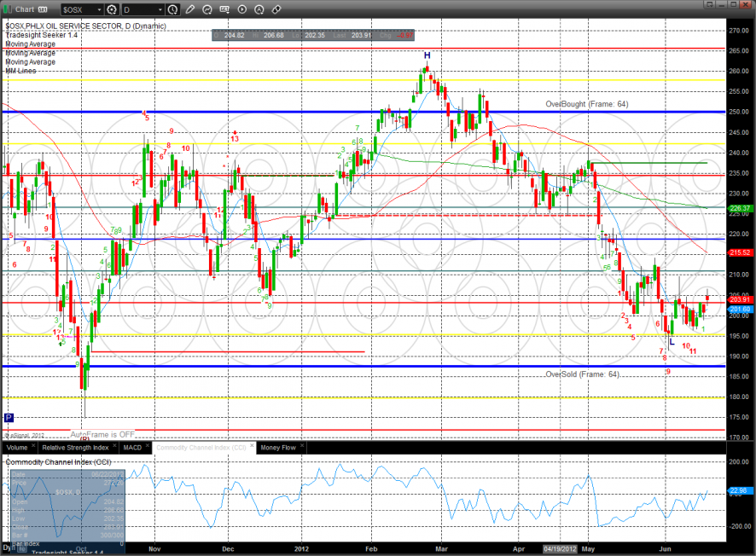Click the AutoFrame is OFF label

click(102, 434)
